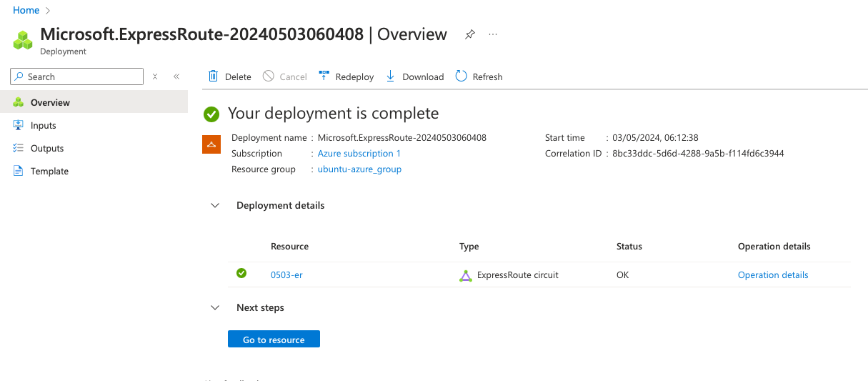Pin the deployment to dashboard
868x381 pixels.
point(469,34)
